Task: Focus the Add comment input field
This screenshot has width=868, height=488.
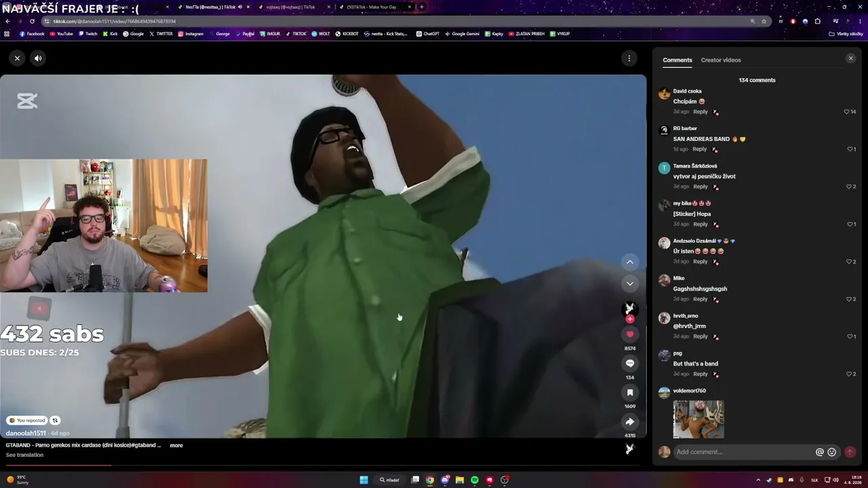Action: 744,452
